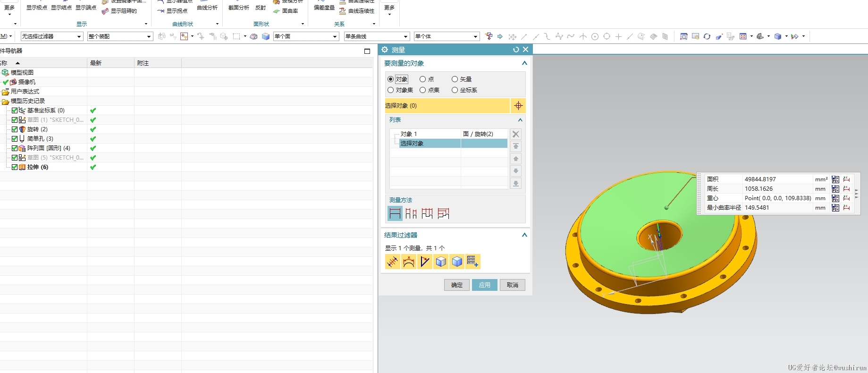Click the remove object X icon in list
The image size is (868, 373).
pyautogui.click(x=516, y=134)
